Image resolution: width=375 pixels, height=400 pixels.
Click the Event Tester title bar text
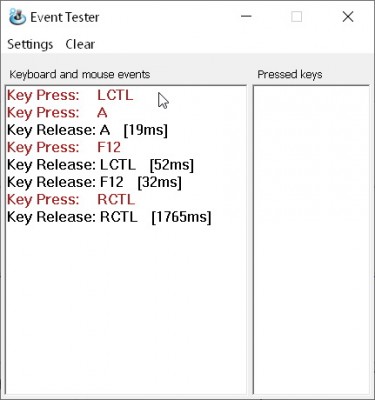point(65,17)
